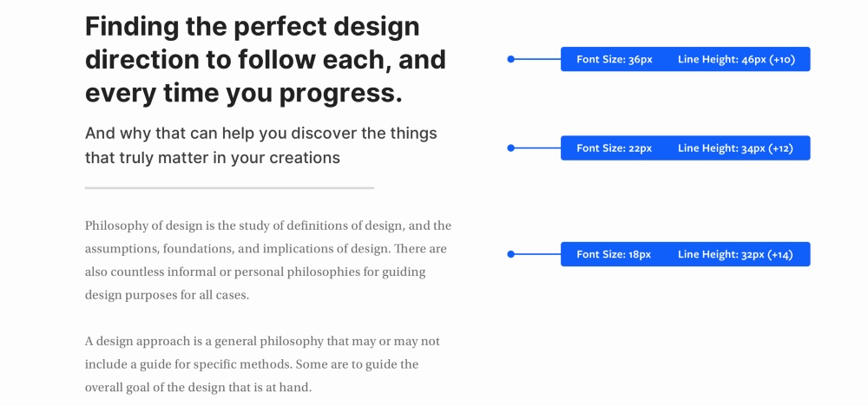Click the blue dot pointing at the heading
Screen dimensions: 868x406
coord(511,59)
